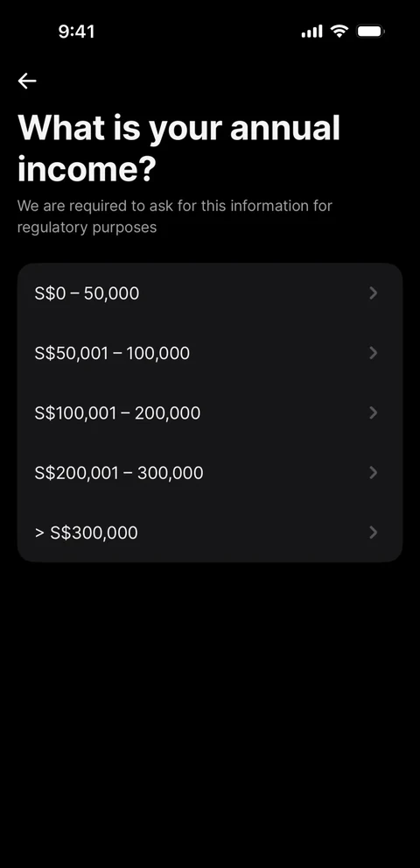Go back using the left arrow

(26, 81)
